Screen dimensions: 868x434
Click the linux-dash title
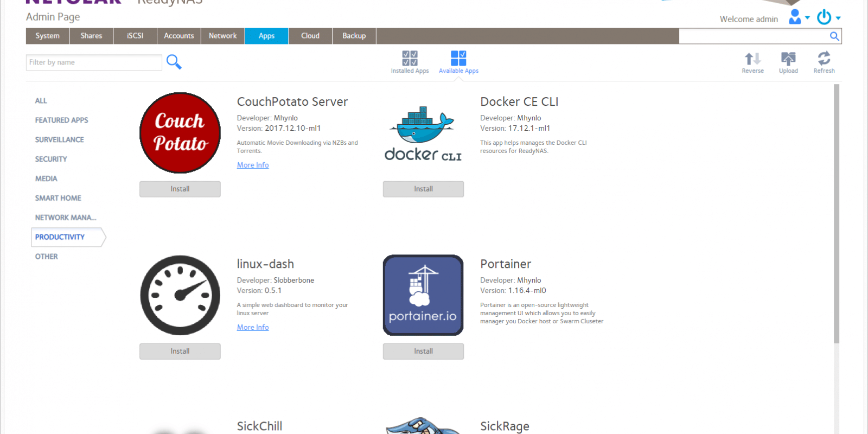(265, 264)
